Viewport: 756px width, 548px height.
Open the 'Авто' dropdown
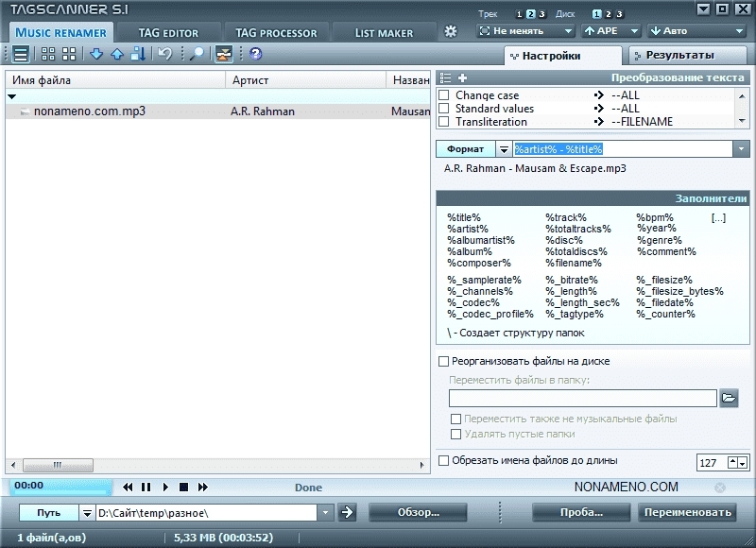coord(696,31)
